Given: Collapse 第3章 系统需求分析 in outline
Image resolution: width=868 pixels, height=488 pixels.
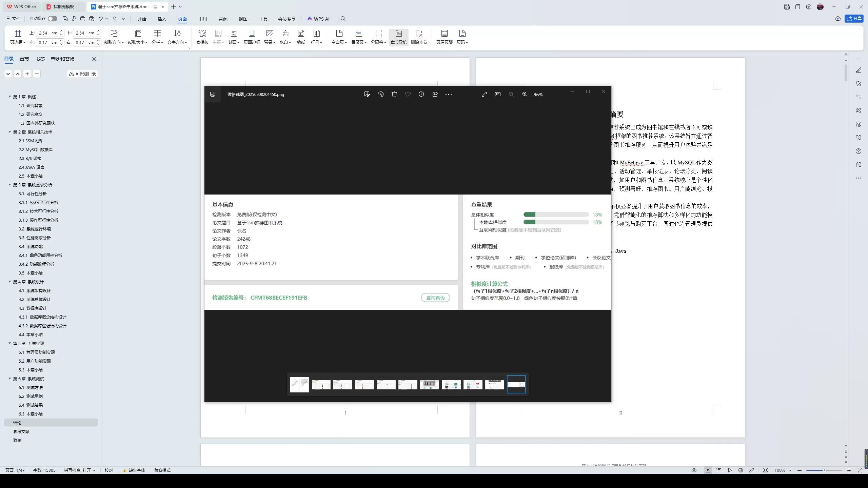Looking at the screenshot, I should (x=9, y=185).
